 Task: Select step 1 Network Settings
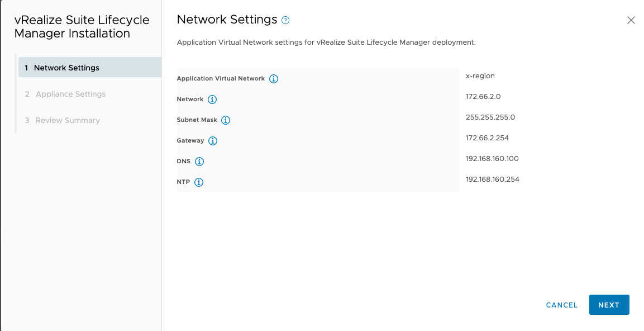pos(90,68)
